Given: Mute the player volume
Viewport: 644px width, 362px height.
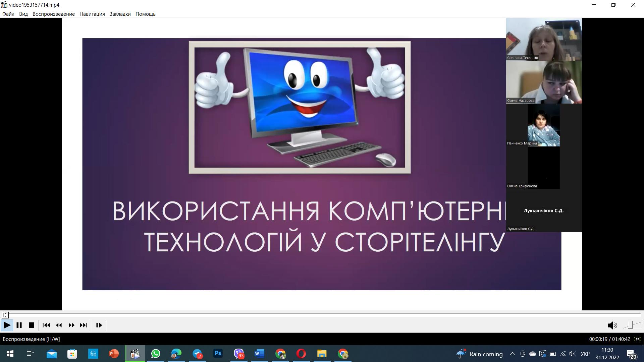Looking at the screenshot, I should tap(612, 325).
